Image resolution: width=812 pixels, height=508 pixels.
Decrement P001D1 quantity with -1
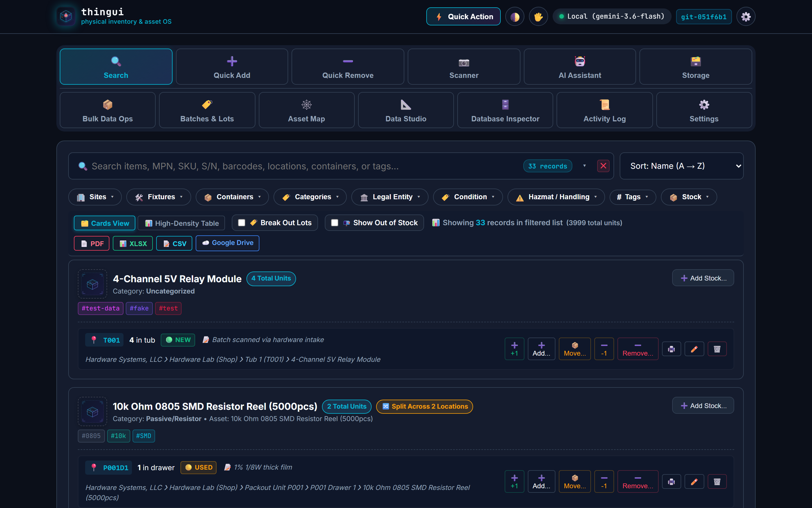click(604, 481)
